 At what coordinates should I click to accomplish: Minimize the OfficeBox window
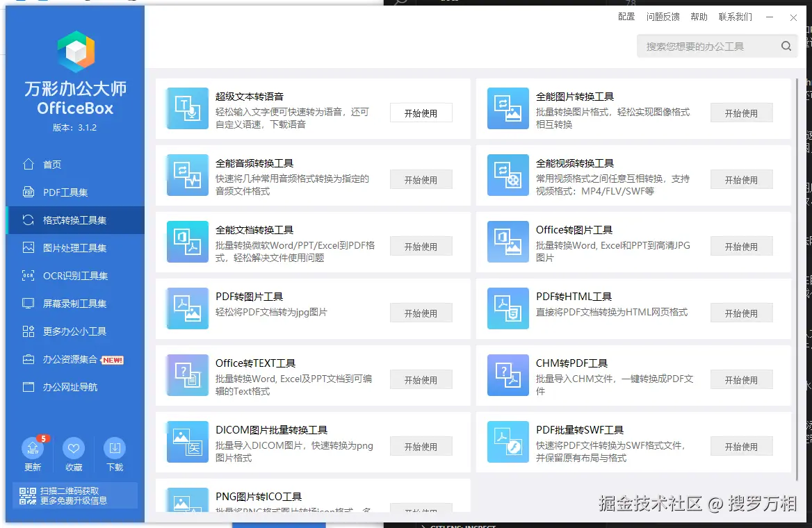[x=770, y=17]
